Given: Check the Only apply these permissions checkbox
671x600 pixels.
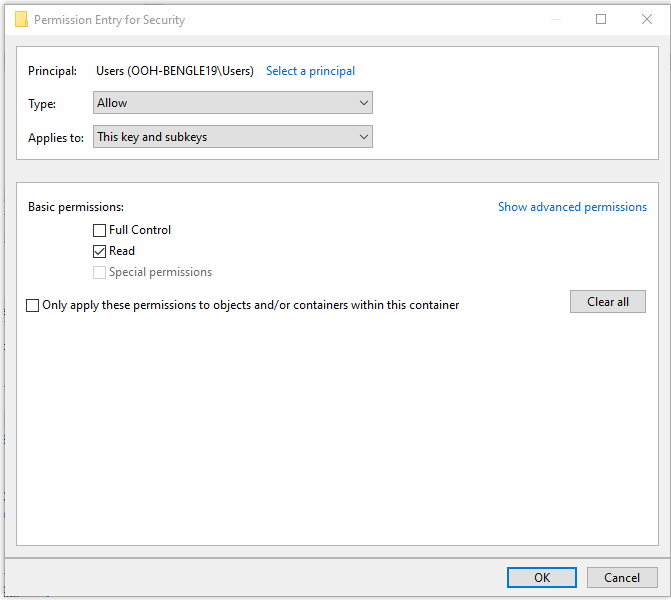Looking at the screenshot, I should (33, 305).
